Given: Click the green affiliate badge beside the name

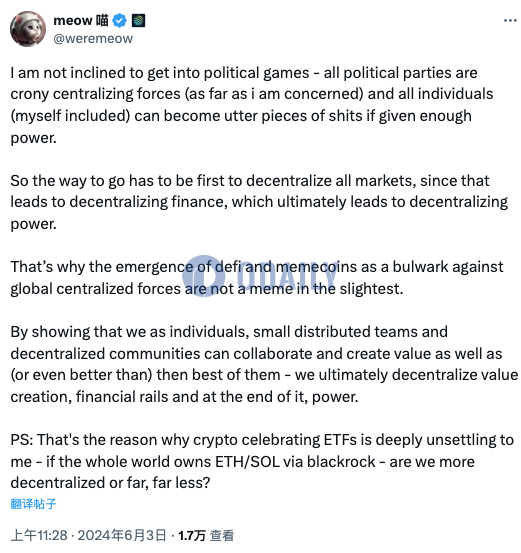Looking at the screenshot, I should [x=138, y=20].
